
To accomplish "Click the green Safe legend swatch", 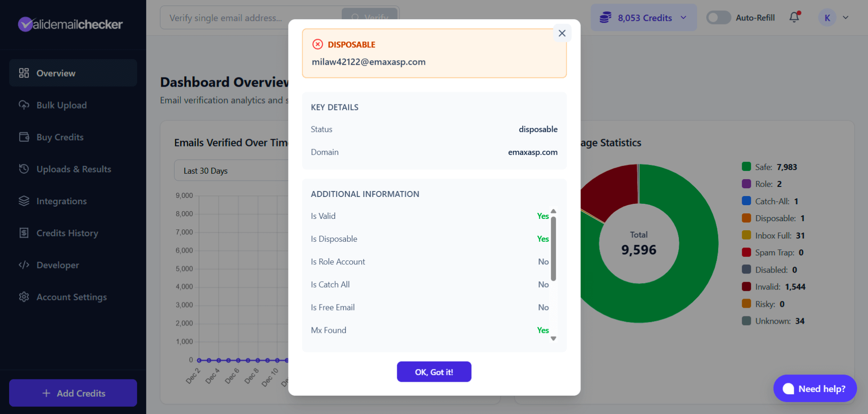I will tap(746, 167).
